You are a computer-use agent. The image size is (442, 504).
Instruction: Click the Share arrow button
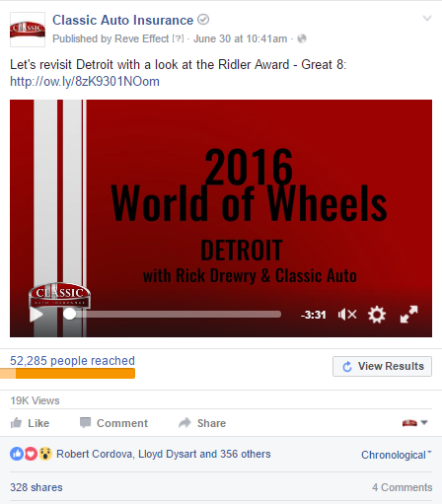(x=202, y=423)
